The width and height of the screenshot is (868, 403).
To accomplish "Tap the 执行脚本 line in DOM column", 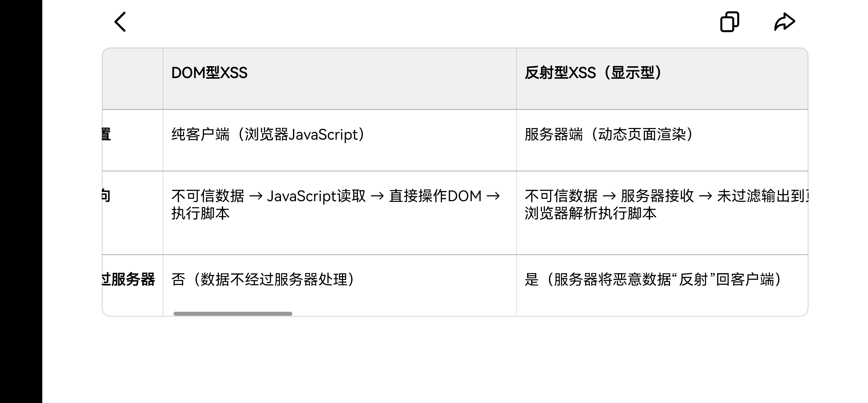I will tap(200, 213).
